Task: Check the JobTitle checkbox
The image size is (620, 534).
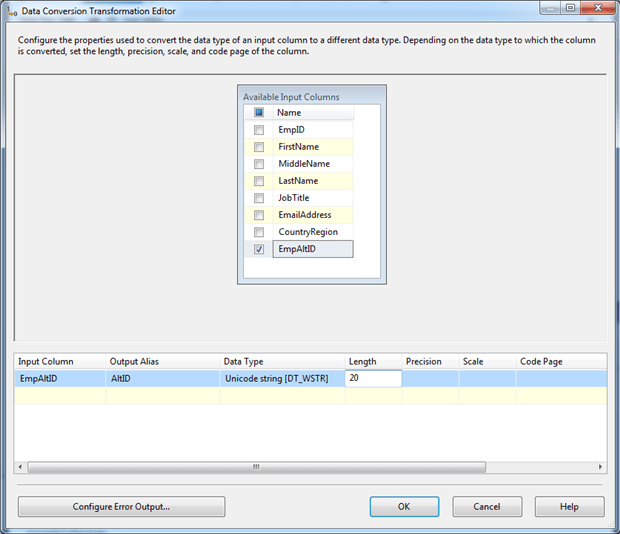Action: 259,198
